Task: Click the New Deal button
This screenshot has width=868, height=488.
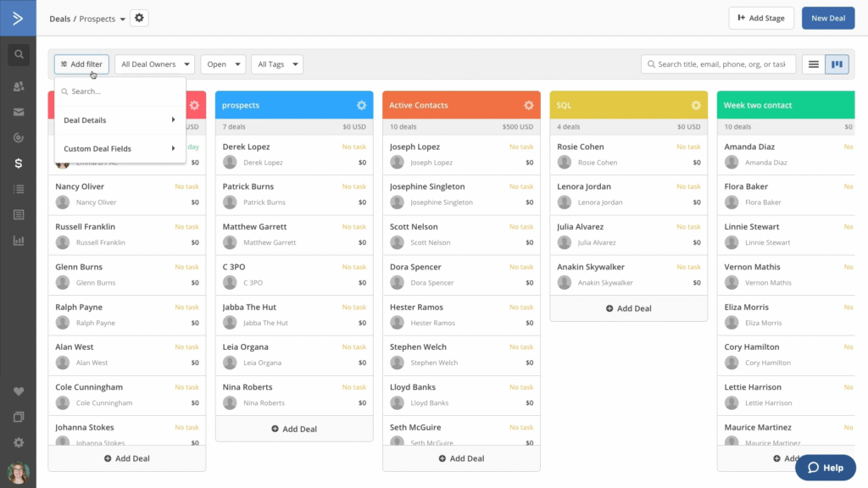Action: (828, 17)
